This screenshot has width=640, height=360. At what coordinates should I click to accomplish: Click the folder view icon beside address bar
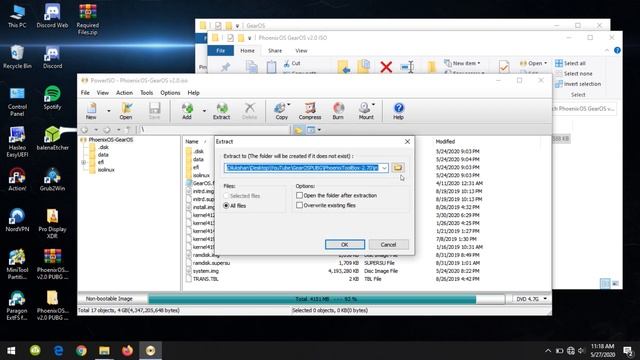(x=298, y=130)
